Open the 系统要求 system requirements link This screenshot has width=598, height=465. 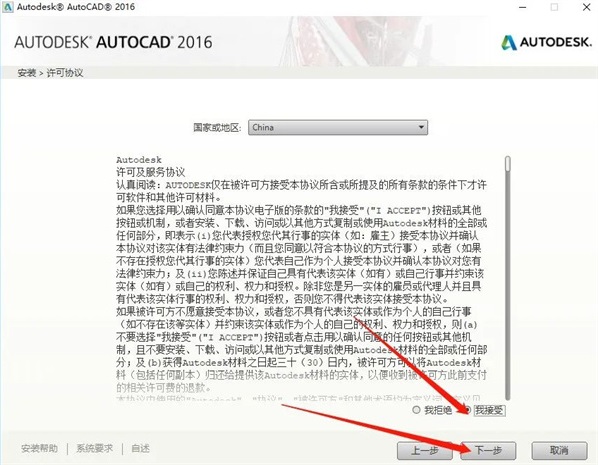tap(95, 448)
